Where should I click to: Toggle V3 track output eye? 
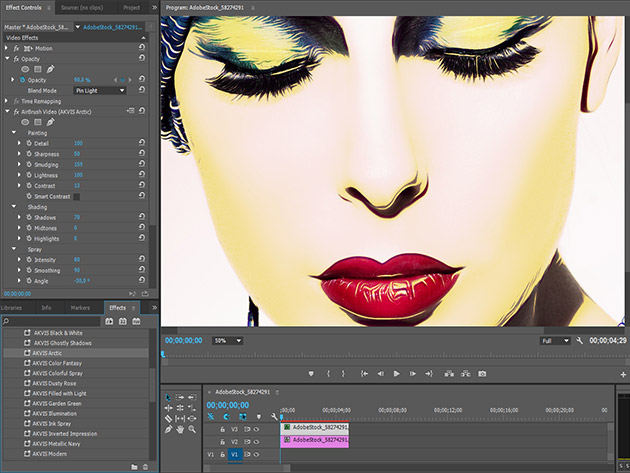(256, 428)
